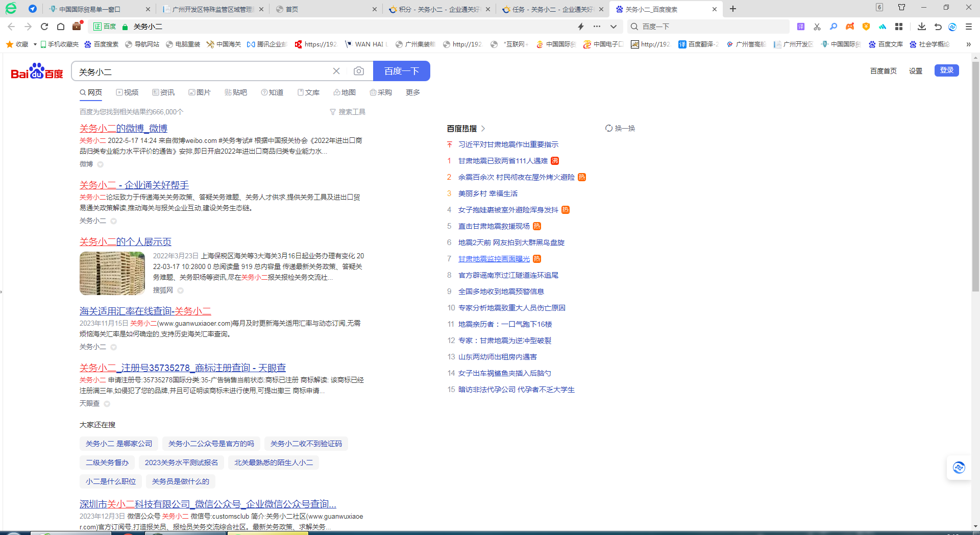Open the four-squares extensions grid icon
This screenshot has width=980, height=535.
(899, 27)
